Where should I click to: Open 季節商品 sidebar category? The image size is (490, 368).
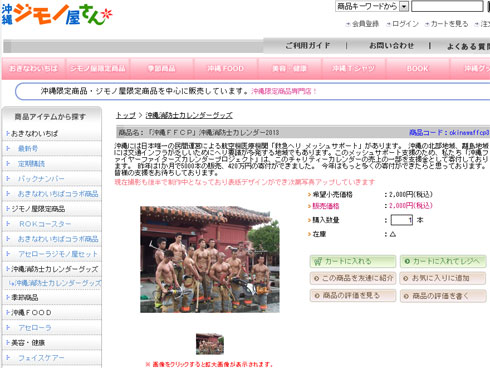point(25,297)
